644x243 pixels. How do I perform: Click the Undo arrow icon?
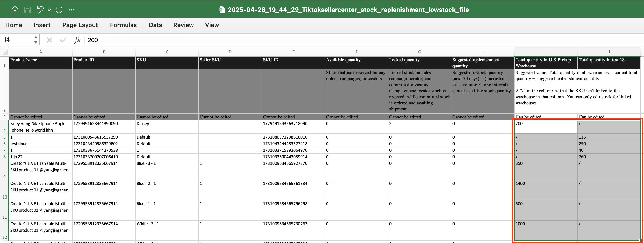tap(40, 10)
